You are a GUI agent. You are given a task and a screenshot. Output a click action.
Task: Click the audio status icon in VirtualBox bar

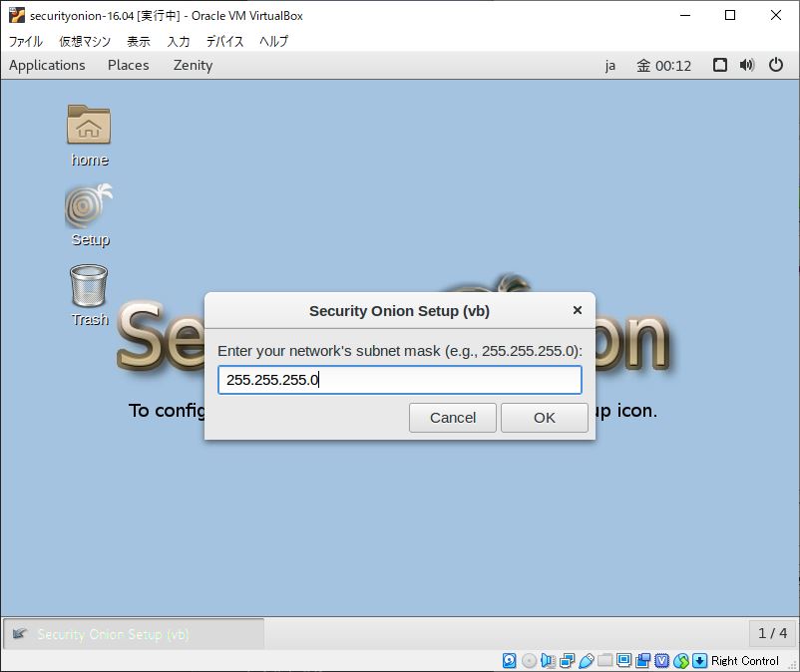548,661
